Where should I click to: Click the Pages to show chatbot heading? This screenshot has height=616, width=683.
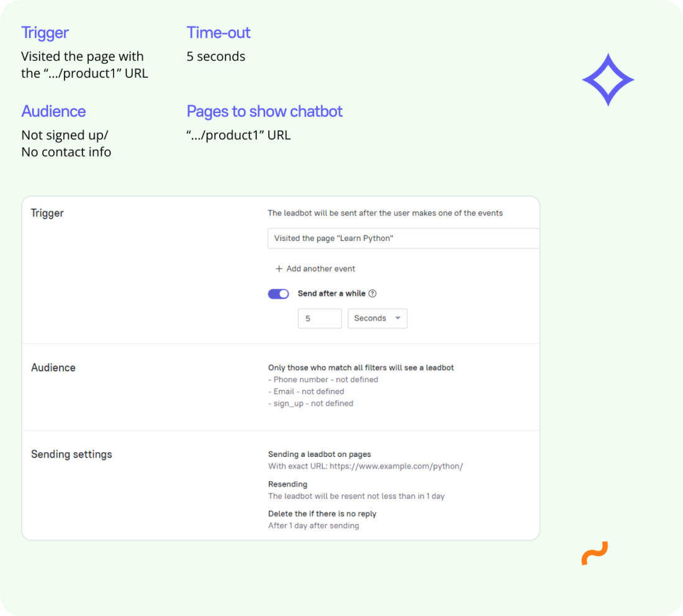coord(264,111)
